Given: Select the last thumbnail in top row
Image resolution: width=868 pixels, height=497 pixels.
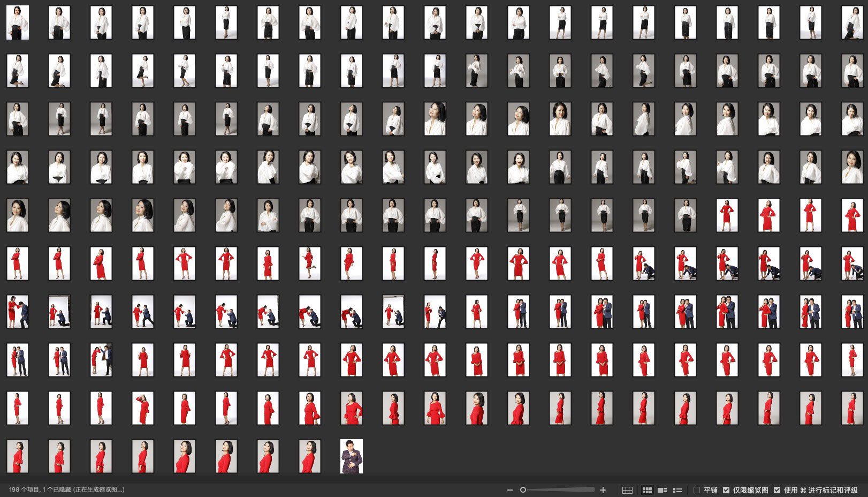Looking at the screenshot, I should [x=852, y=22].
